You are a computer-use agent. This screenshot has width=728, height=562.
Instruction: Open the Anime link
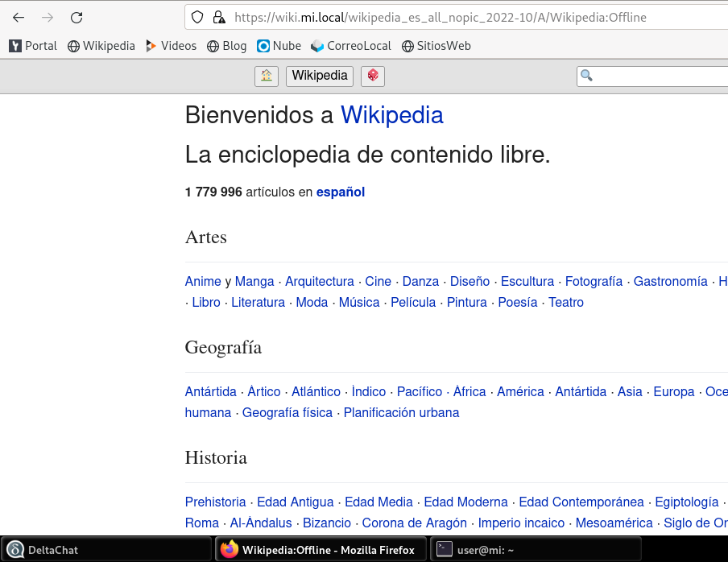(203, 281)
